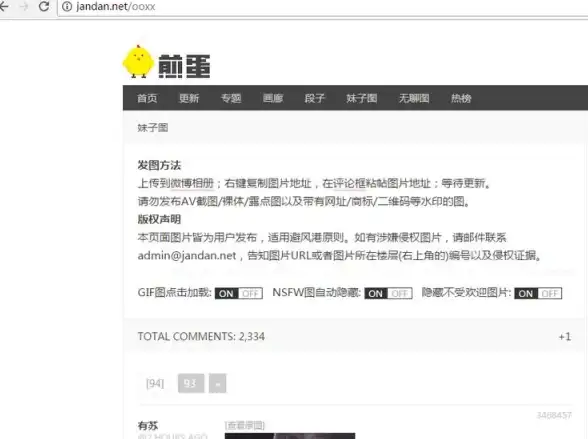Click the [查看原图] link

coord(245,426)
